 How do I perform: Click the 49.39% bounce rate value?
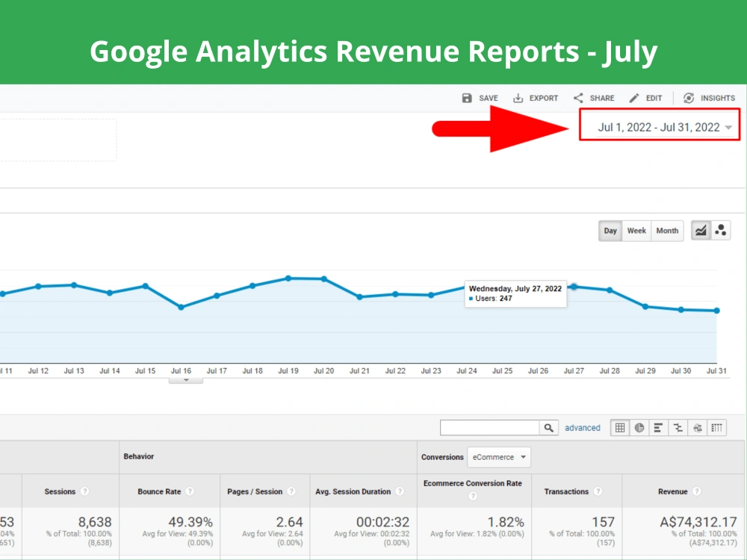click(x=190, y=522)
